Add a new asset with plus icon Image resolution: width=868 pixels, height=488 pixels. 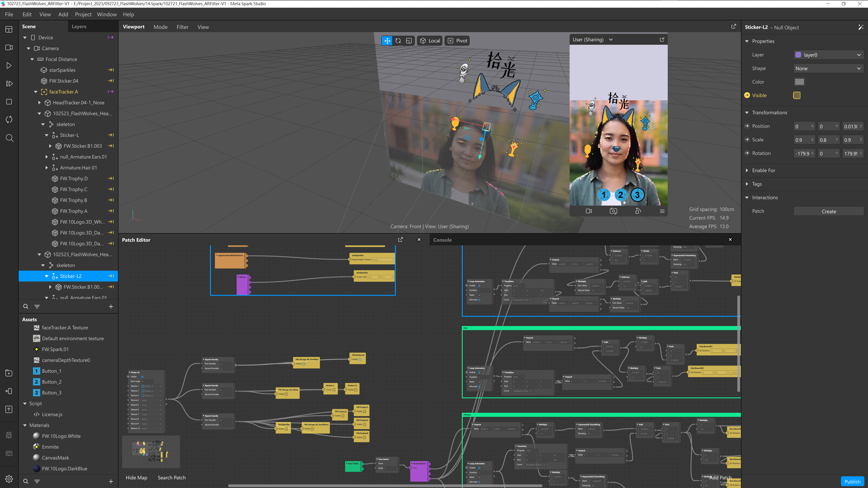click(111, 481)
